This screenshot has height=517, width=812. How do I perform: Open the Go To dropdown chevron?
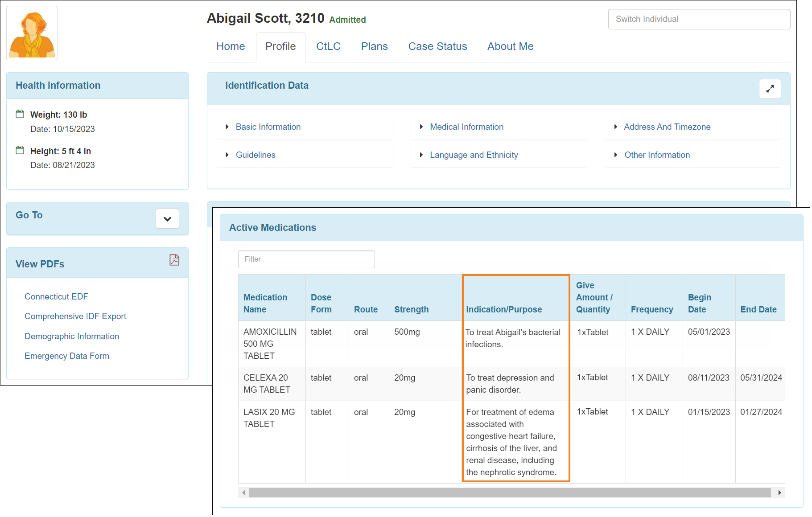tap(167, 219)
